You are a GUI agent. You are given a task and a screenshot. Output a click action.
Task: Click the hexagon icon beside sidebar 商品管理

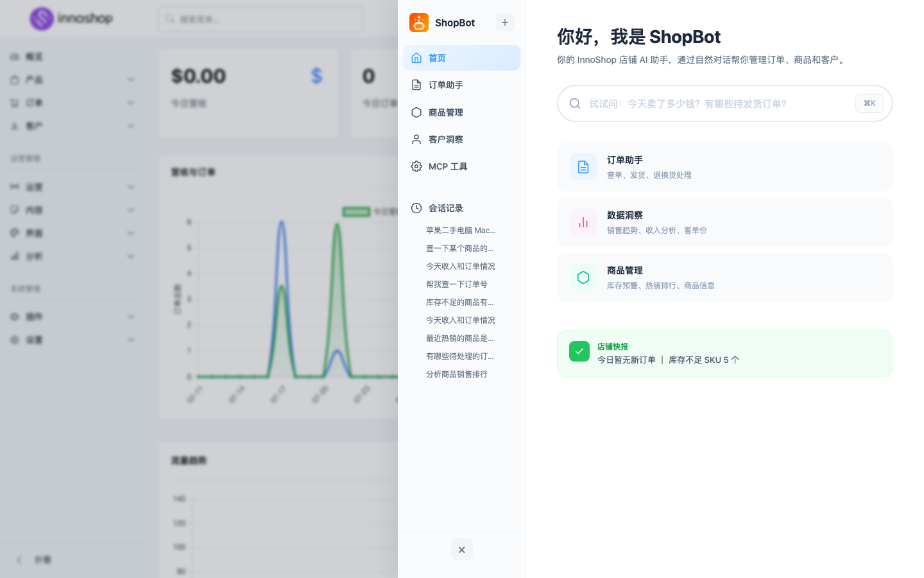416,112
